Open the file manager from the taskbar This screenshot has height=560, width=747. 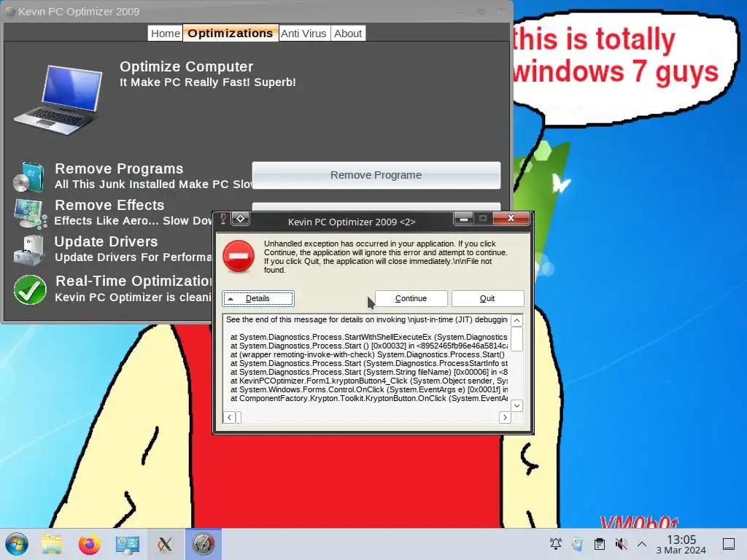coord(52,544)
